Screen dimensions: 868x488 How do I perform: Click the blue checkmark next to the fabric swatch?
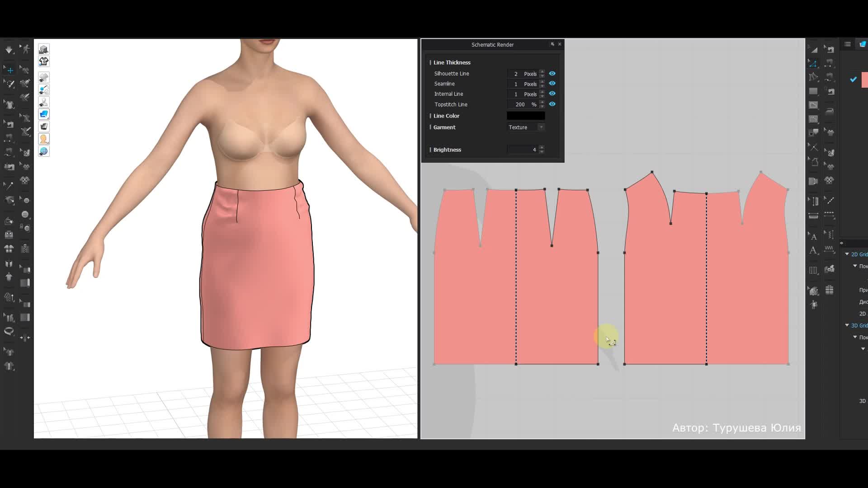tap(854, 80)
